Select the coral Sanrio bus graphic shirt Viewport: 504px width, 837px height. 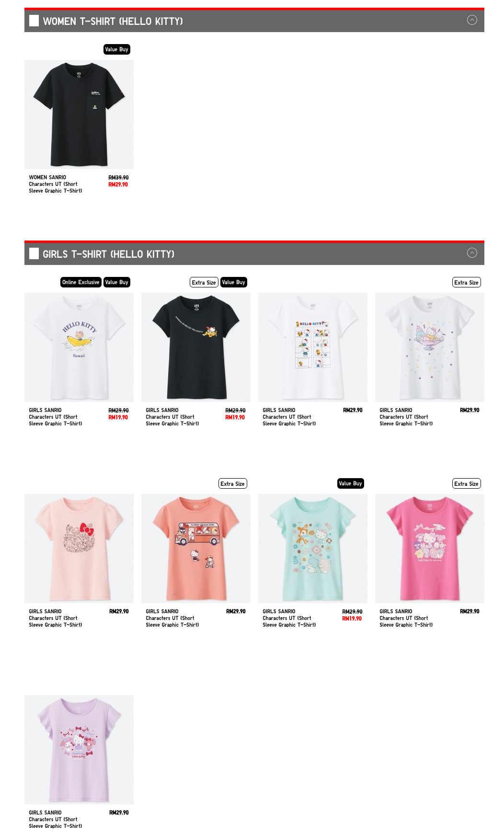tap(196, 549)
